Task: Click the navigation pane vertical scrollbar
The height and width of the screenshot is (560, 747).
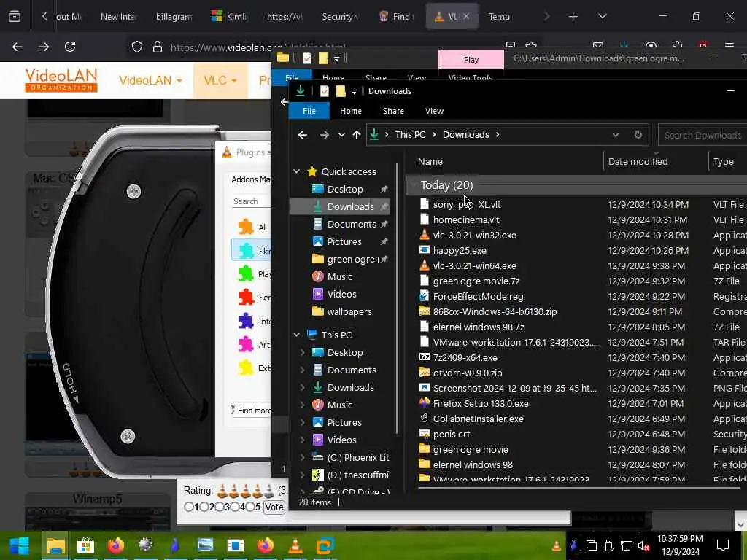Action: pos(397,299)
